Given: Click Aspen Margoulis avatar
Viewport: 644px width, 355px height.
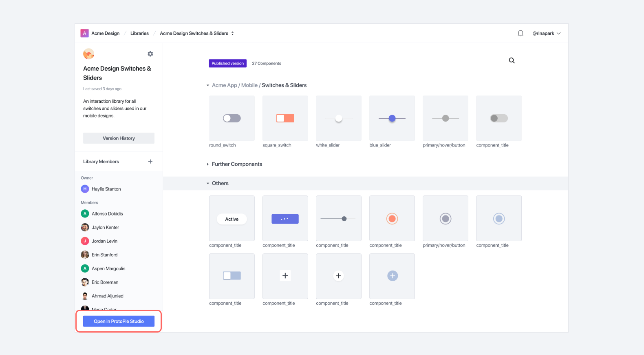Looking at the screenshot, I should tap(85, 268).
